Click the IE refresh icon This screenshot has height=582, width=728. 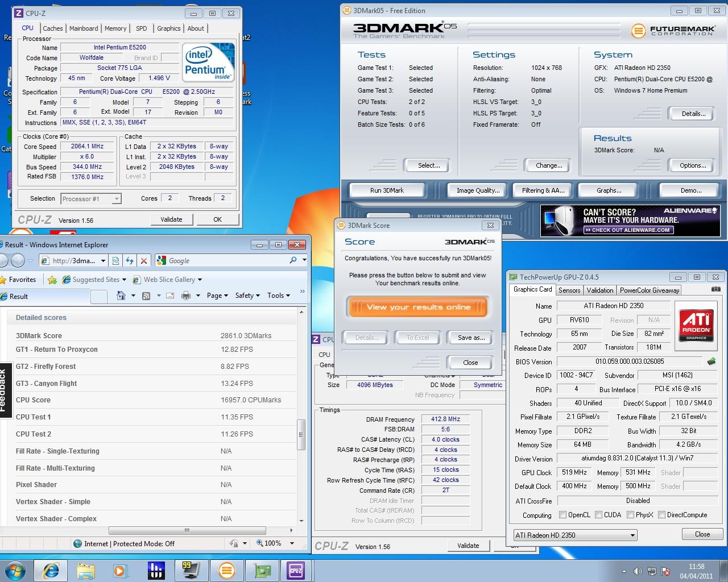point(130,260)
